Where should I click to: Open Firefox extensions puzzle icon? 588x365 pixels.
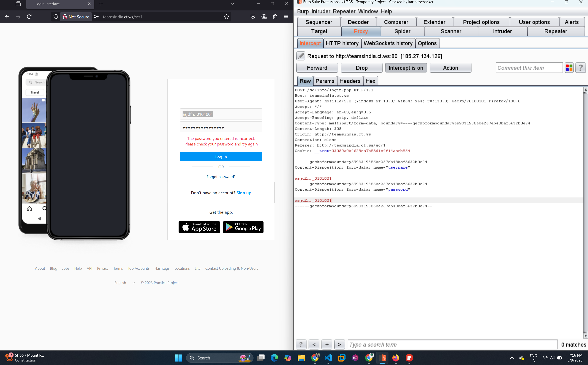275,17
